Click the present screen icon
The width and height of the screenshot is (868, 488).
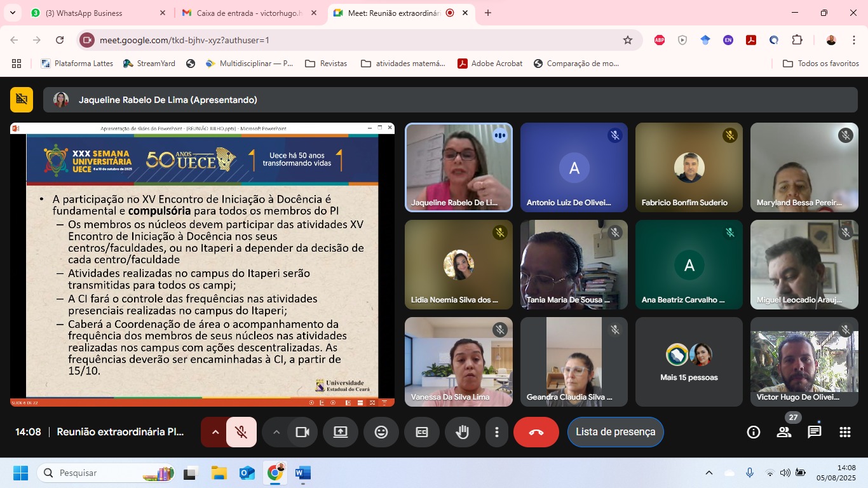[341, 432]
